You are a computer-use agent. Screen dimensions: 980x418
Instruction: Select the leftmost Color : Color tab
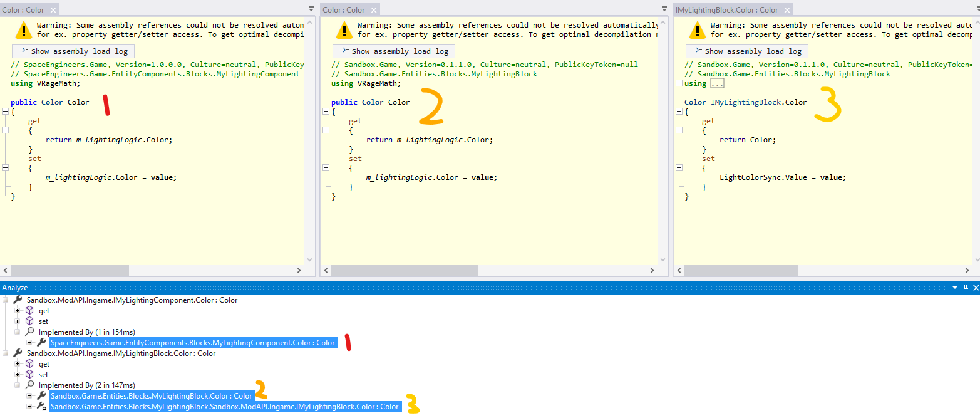coord(23,10)
